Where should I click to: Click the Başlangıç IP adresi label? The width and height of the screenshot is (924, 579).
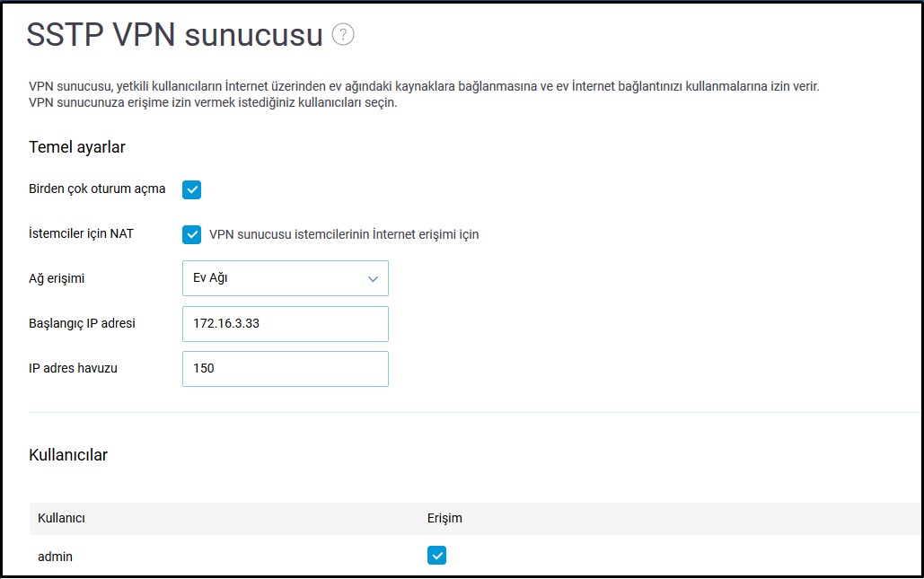click(82, 323)
